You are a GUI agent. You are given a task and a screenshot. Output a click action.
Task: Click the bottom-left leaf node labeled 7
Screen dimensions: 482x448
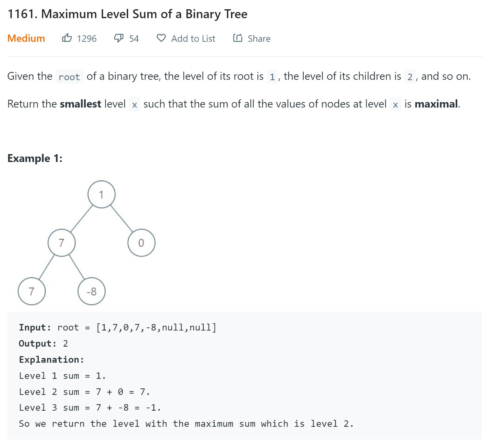(x=31, y=291)
